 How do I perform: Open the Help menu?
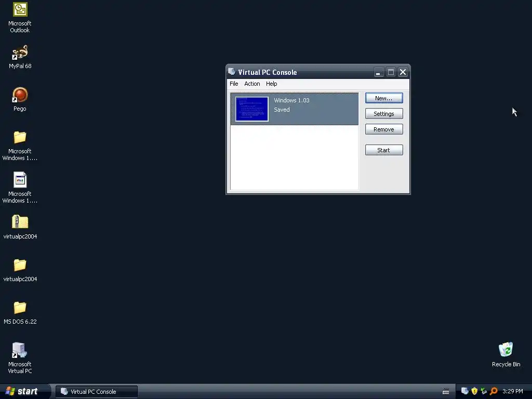coord(271,84)
